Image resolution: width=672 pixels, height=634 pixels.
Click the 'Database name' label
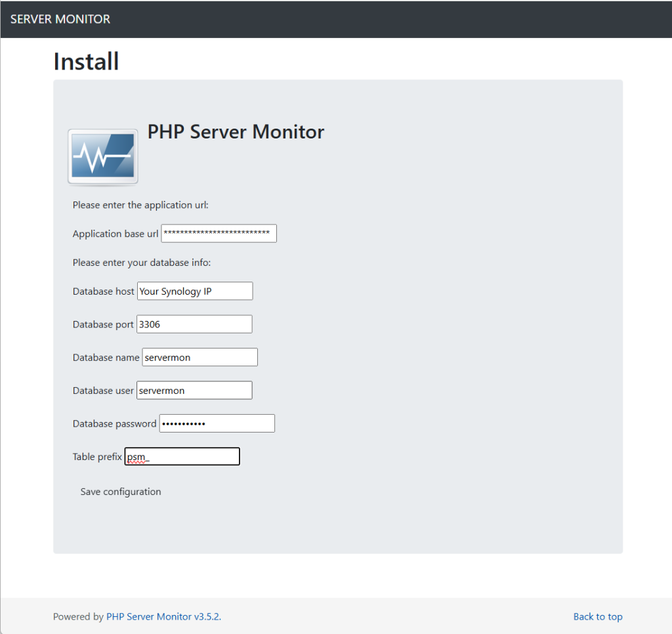pyautogui.click(x=106, y=358)
